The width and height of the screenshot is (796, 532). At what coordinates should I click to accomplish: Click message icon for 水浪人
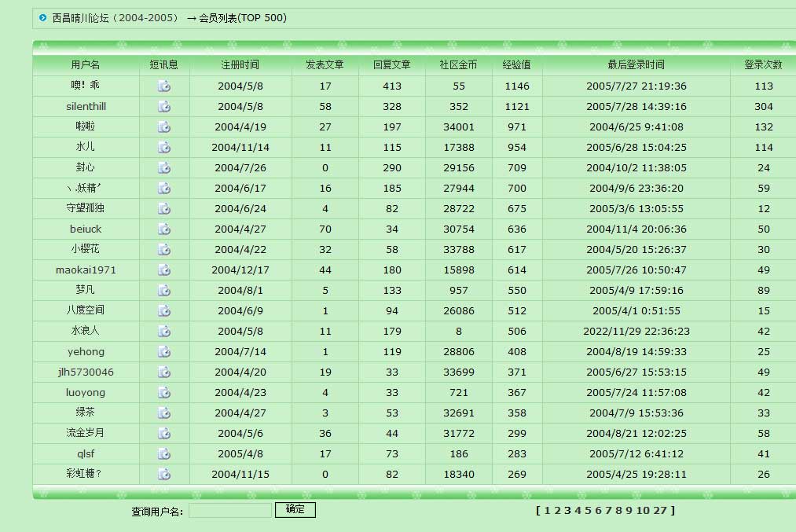point(164,331)
